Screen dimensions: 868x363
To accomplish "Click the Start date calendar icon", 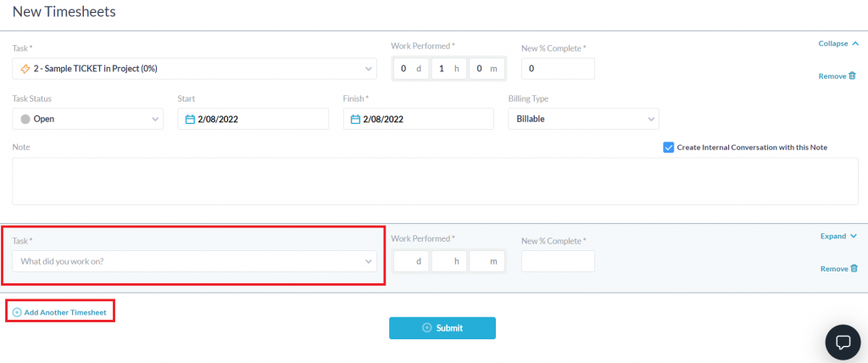I will (x=191, y=120).
